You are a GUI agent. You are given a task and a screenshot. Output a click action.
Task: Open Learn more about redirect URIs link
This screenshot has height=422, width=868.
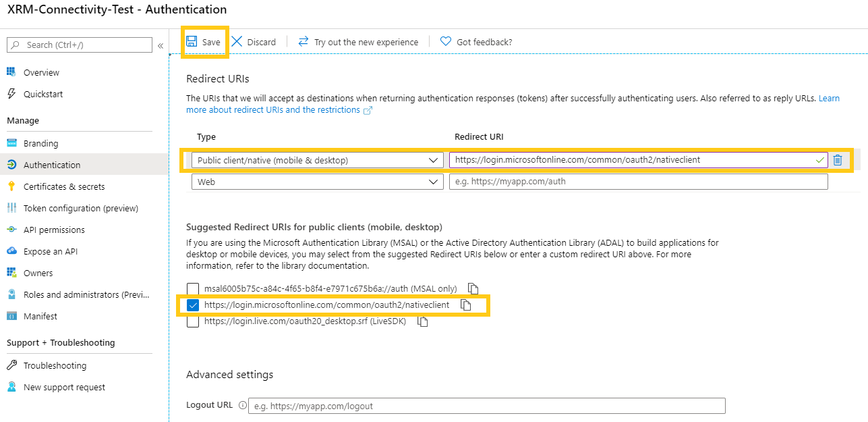pos(273,109)
